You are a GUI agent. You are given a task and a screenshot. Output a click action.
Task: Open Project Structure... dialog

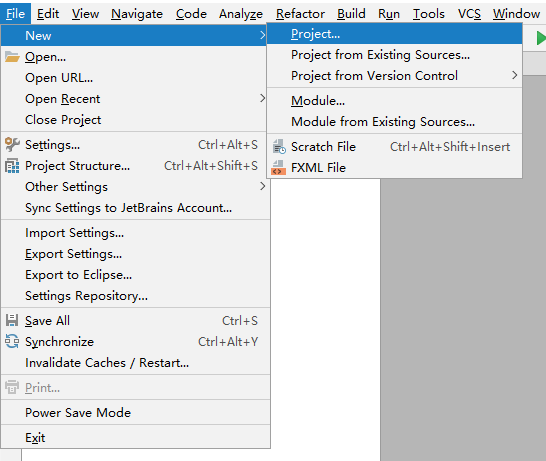coord(135,166)
